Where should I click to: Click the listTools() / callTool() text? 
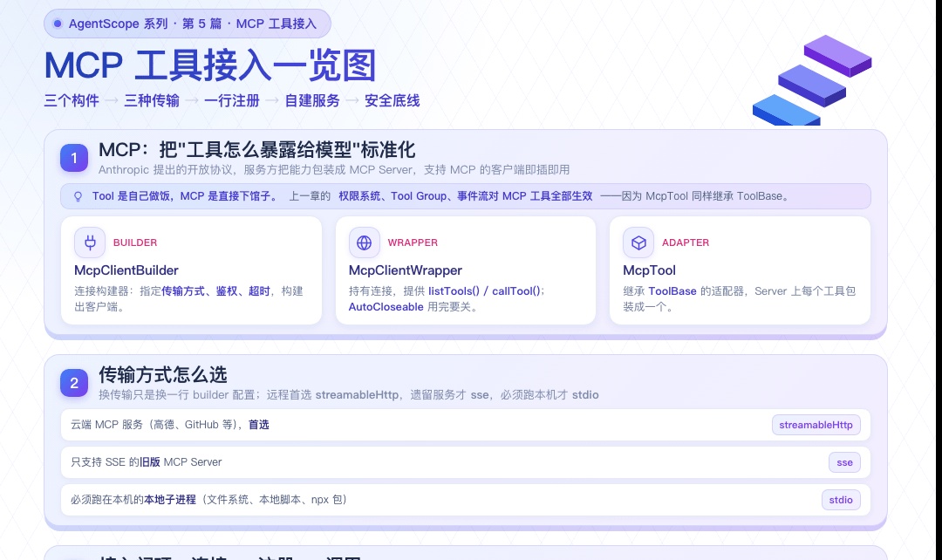pos(484,291)
